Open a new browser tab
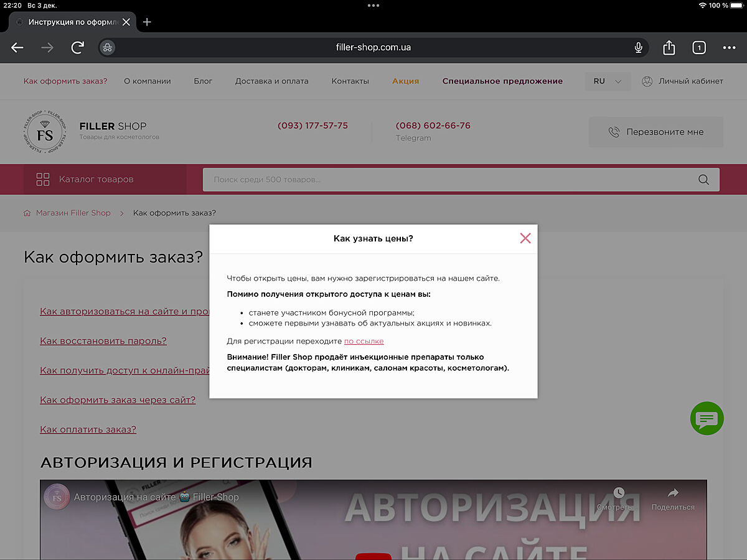This screenshot has height=560, width=747. point(147,22)
